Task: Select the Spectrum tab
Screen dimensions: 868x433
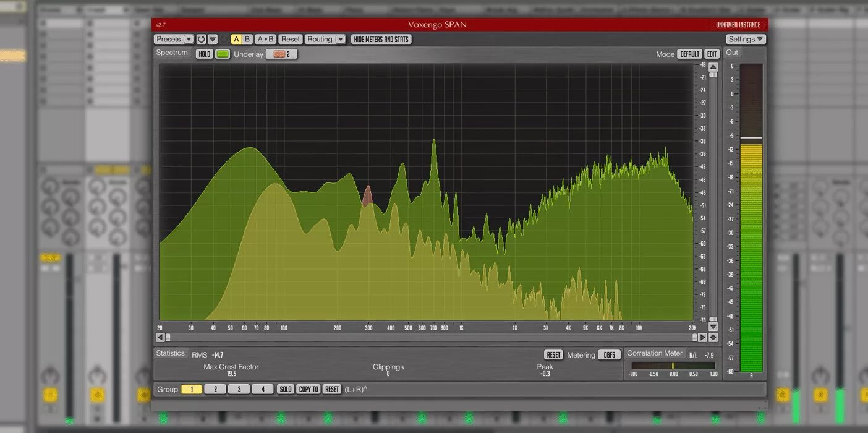Action: (x=172, y=53)
